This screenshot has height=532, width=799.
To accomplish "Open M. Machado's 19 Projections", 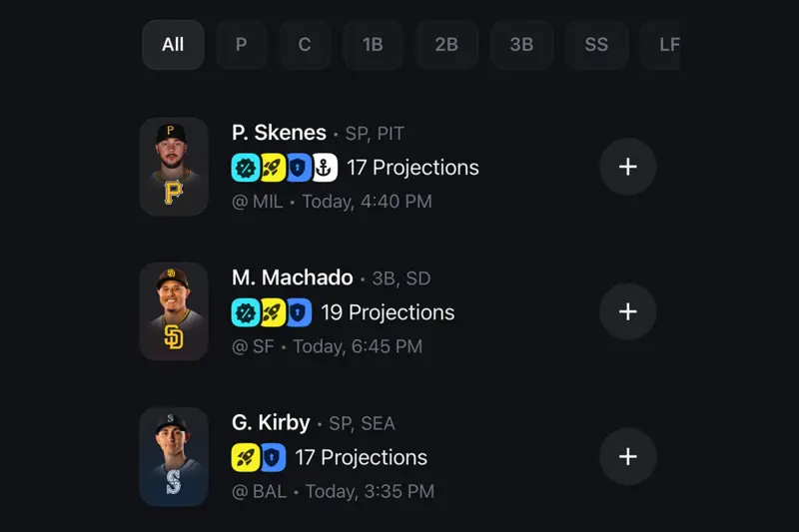I will [388, 312].
